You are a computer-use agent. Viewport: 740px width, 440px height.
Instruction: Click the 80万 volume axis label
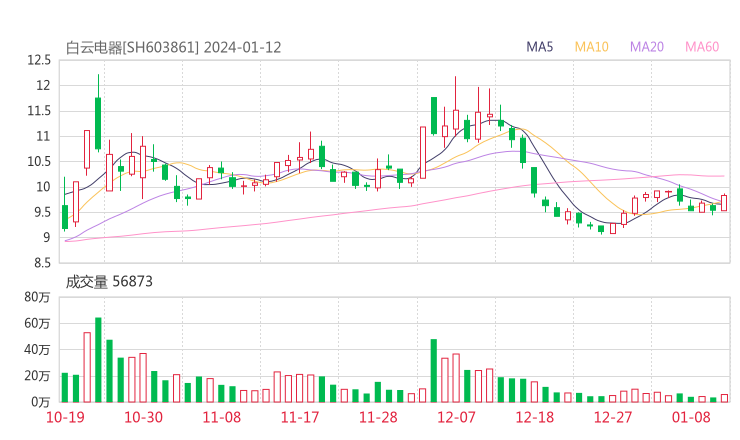click(x=37, y=297)
